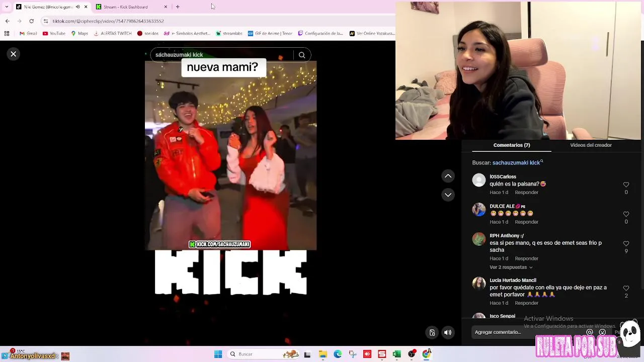644x362 pixels.
Task: Click the tiktok.com URL address bar
Action: click(x=216, y=21)
